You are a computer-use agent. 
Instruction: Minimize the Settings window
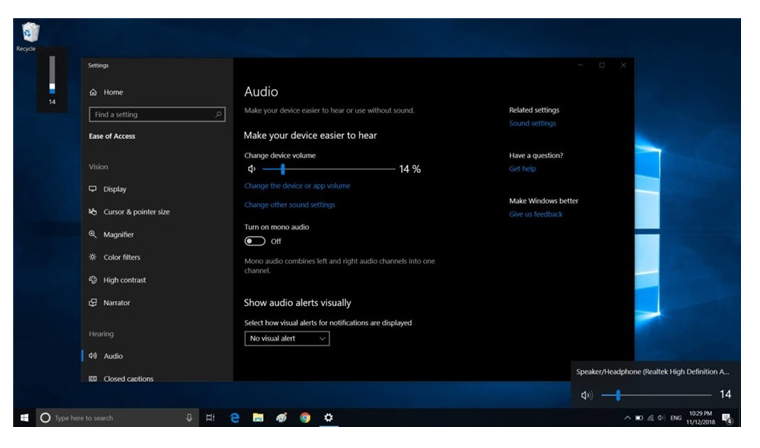click(x=581, y=65)
